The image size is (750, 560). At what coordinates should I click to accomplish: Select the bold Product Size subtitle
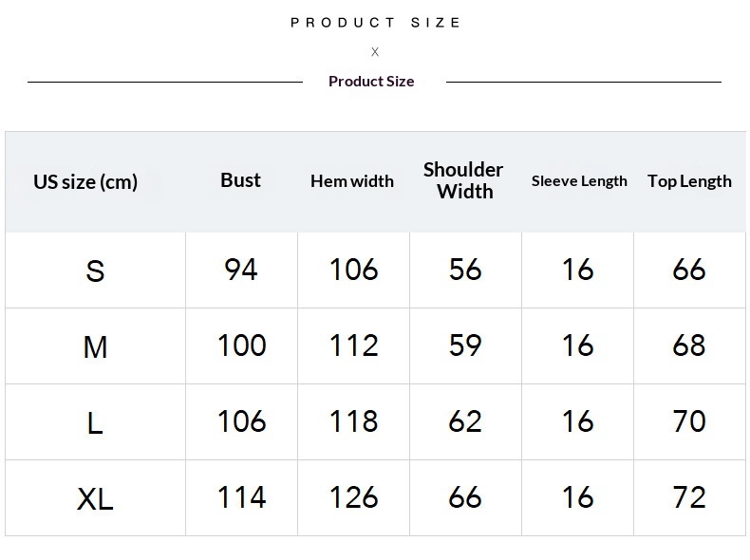click(371, 82)
